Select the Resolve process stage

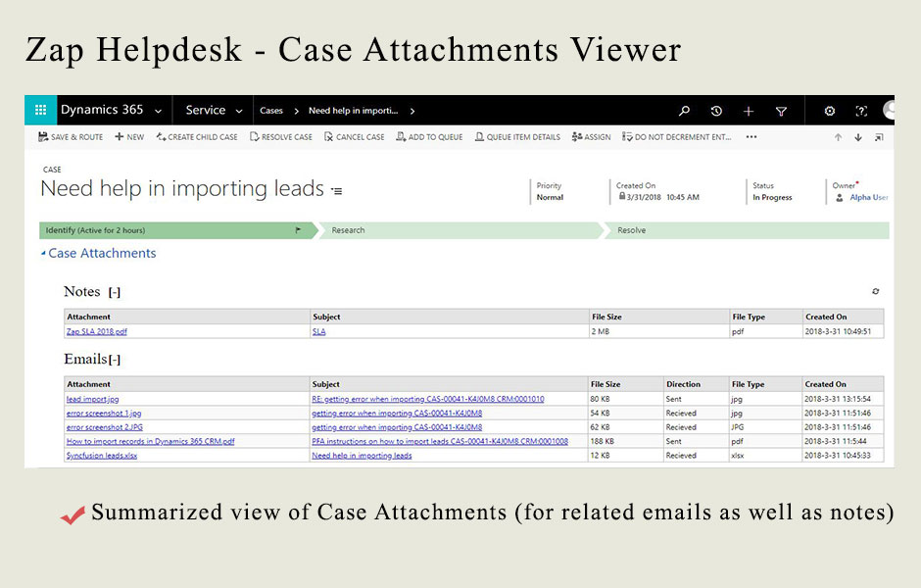[x=746, y=230]
